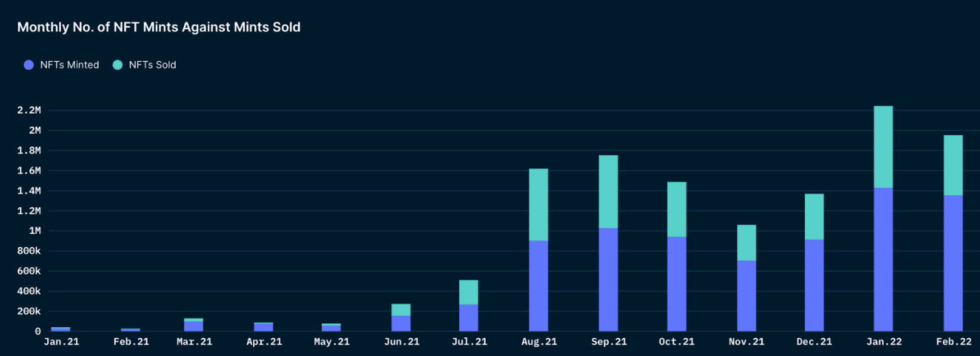The height and width of the screenshot is (356, 980).
Task: Select the Jan.22 teal NFTs Sold bar segment
Action: pyautogui.click(x=883, y=147)
